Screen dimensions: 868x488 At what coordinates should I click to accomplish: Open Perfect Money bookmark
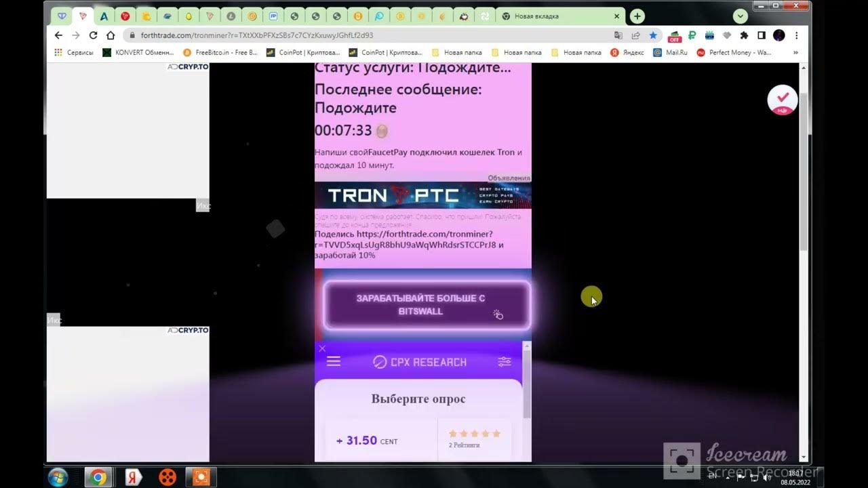(734, 52)
